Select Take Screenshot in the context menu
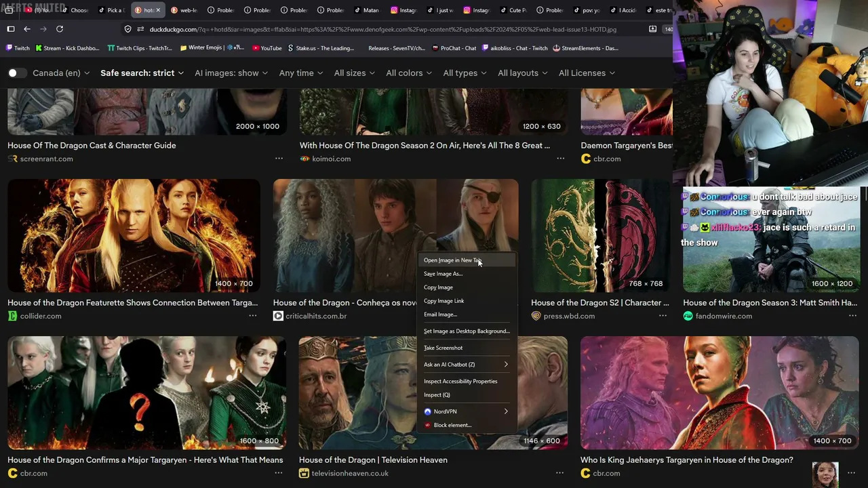Image resolution: width=868 pixels, height=488 pixels. point(467,348)
